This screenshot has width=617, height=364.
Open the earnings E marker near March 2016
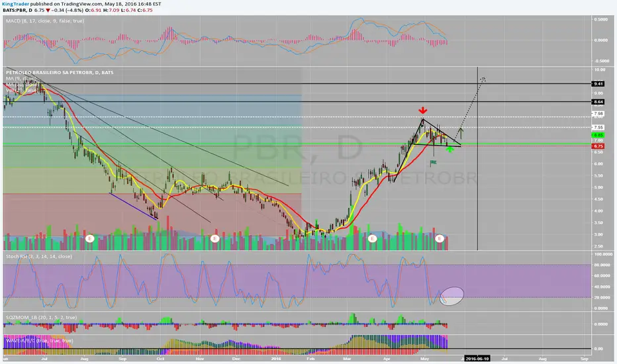tap(372, 238)
